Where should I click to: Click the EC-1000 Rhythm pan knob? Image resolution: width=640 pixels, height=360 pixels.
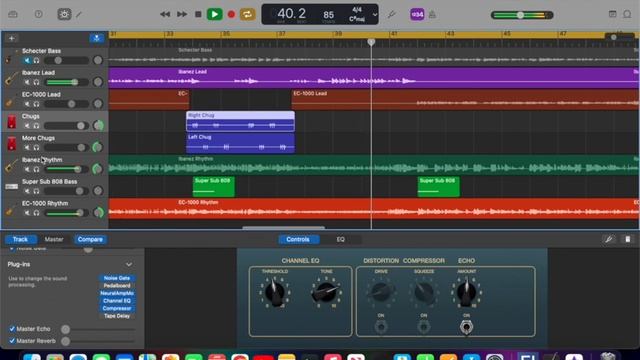click(x=98, y=212)
